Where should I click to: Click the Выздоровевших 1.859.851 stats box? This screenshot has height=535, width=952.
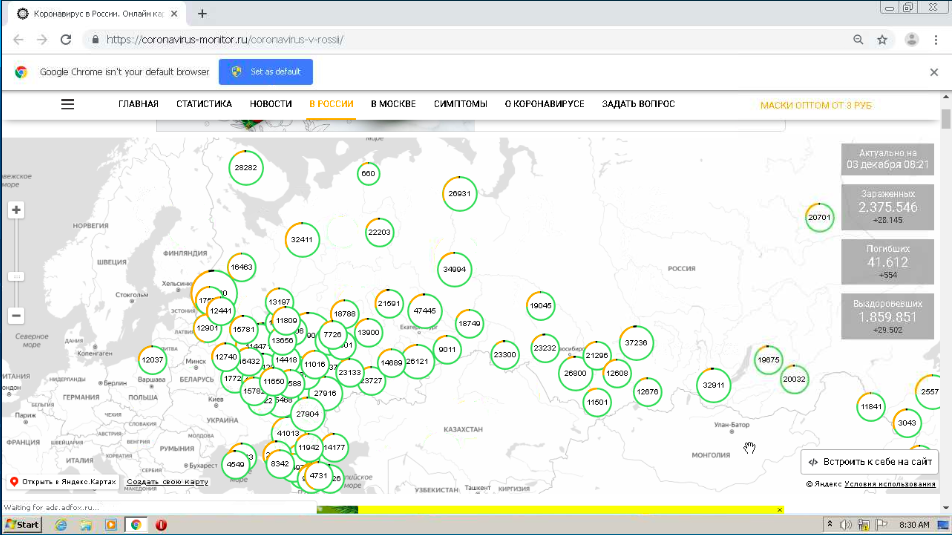pos(888,316)
